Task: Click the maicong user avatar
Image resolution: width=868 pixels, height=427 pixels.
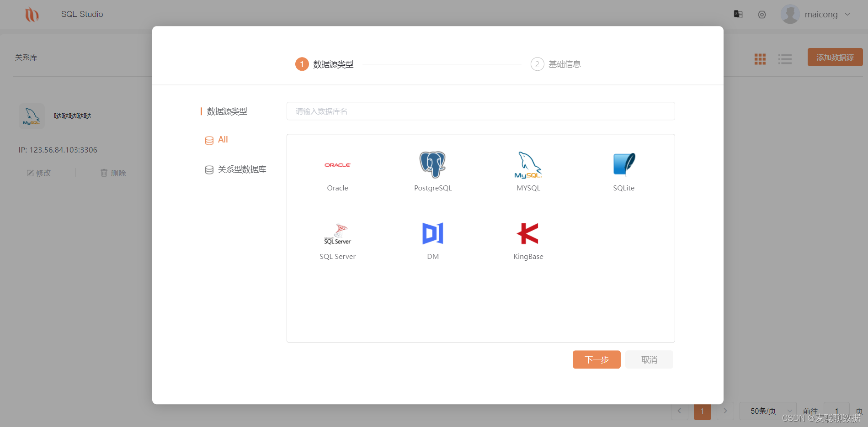Action: pyautogui.click(x=790, y=14)
